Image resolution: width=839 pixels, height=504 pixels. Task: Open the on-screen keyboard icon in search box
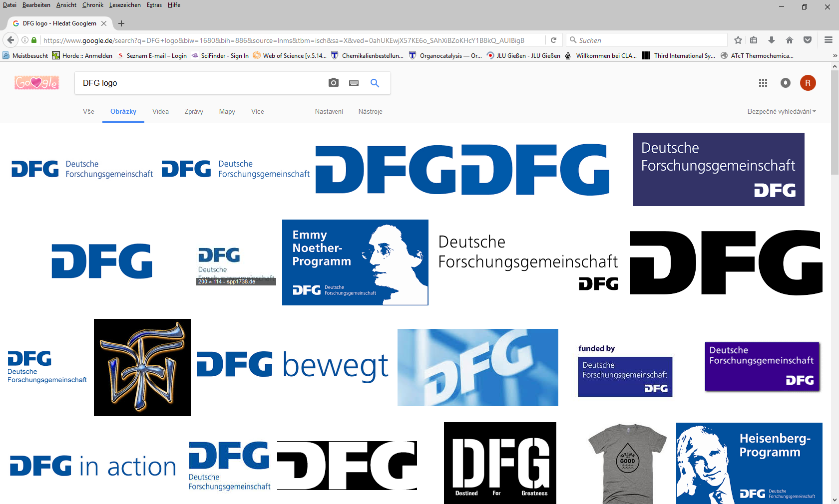(354, 83)
